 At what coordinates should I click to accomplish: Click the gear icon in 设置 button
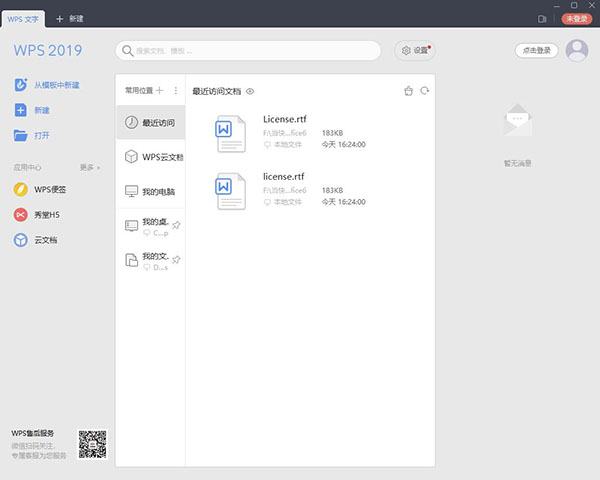(406, 50)
